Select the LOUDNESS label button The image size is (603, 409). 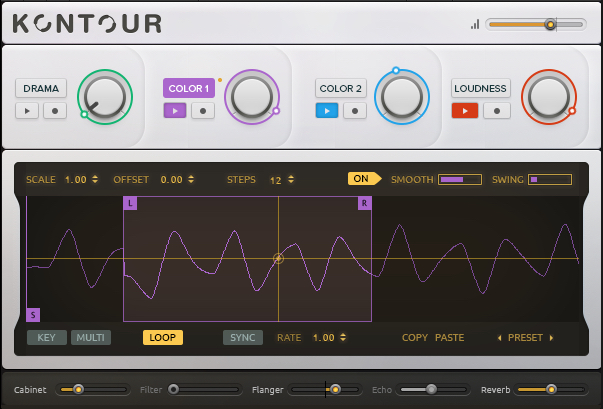pos(481,88)
